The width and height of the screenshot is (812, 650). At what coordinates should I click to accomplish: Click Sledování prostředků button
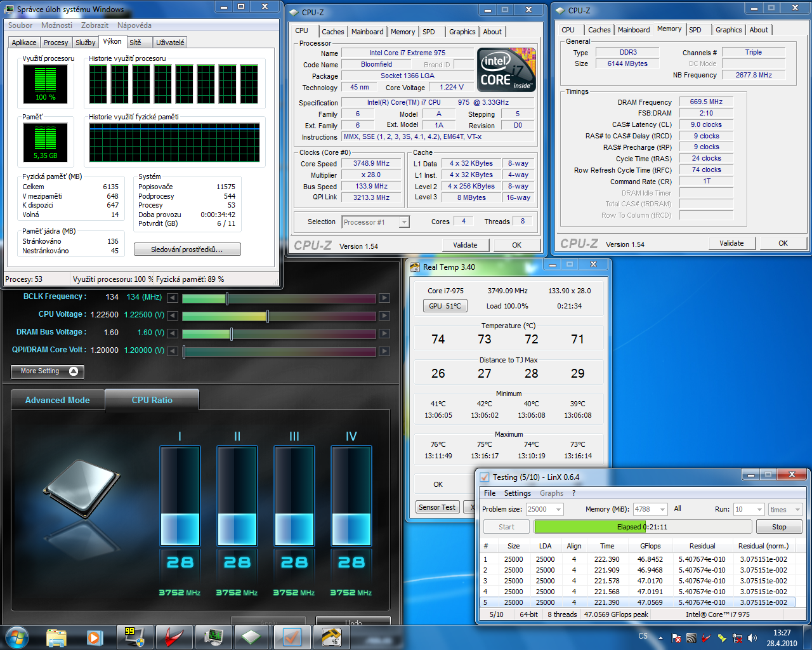[187, 249]
